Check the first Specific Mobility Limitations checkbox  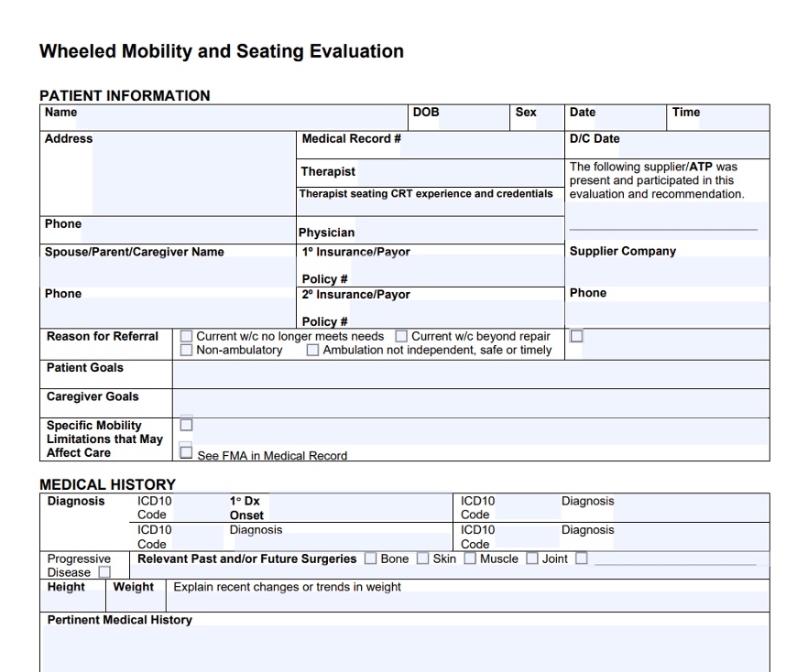186,425
